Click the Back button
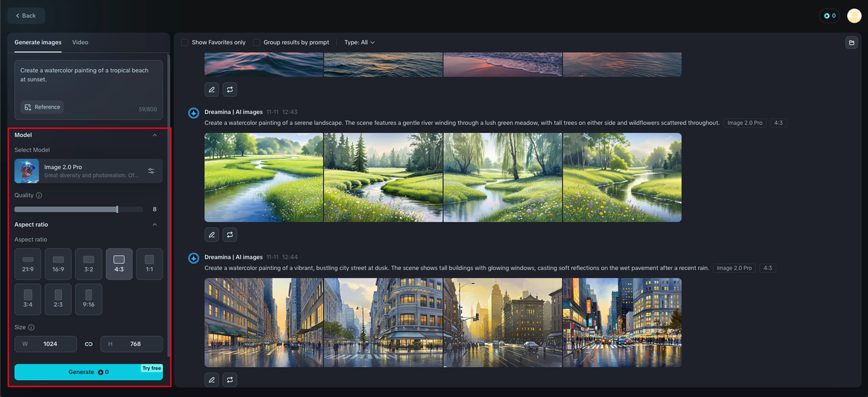 [26, 16]
